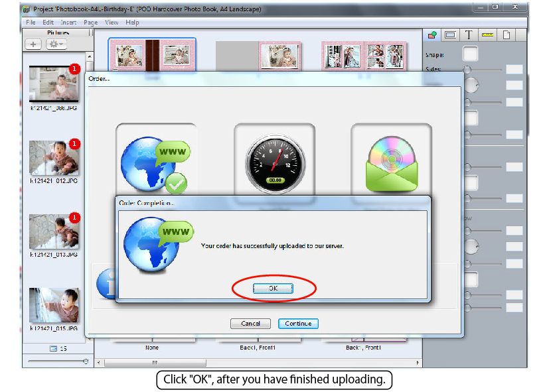Open the Help menu
The image size is (549, 392).
(x=133, y=23)
